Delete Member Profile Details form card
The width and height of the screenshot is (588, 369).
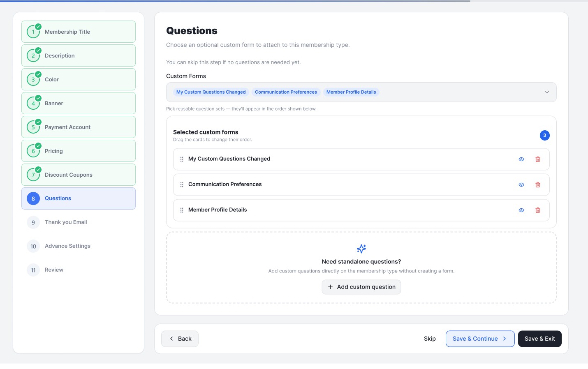(x=538, y=210)
